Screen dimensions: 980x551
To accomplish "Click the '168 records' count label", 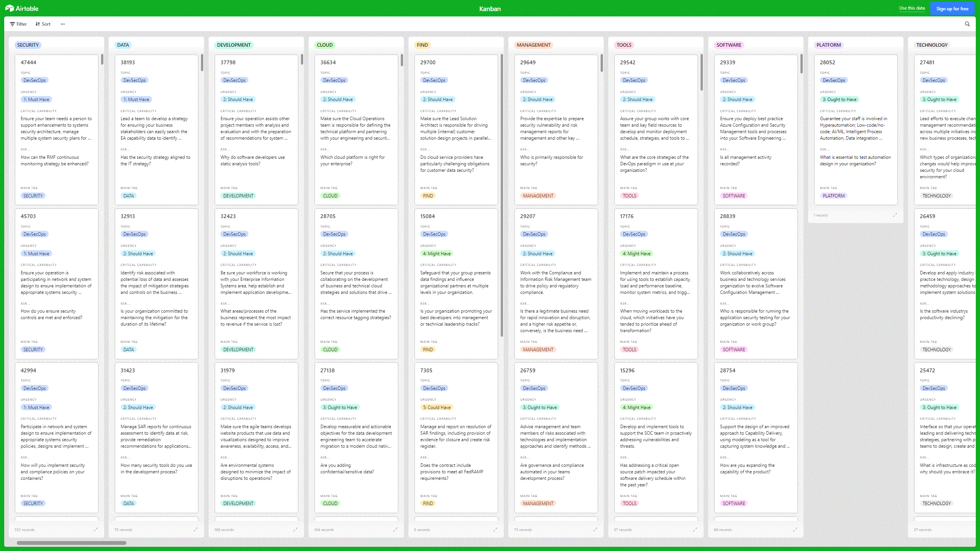I will click(x=224, y=530).
